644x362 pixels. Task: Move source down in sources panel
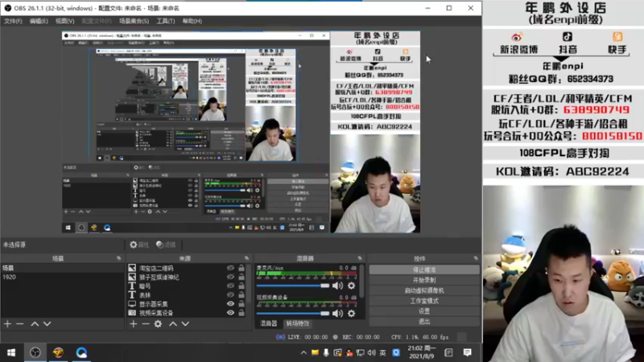coord(185,324)
